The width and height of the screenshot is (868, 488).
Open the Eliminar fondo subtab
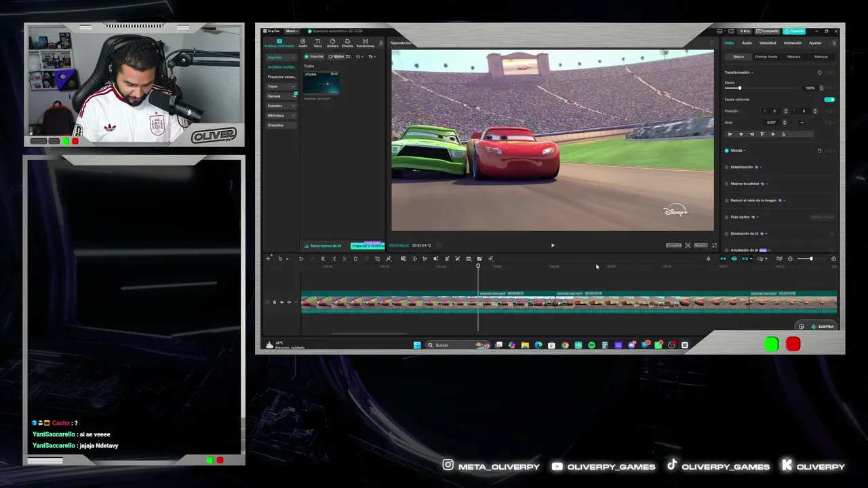coord(766,57)
